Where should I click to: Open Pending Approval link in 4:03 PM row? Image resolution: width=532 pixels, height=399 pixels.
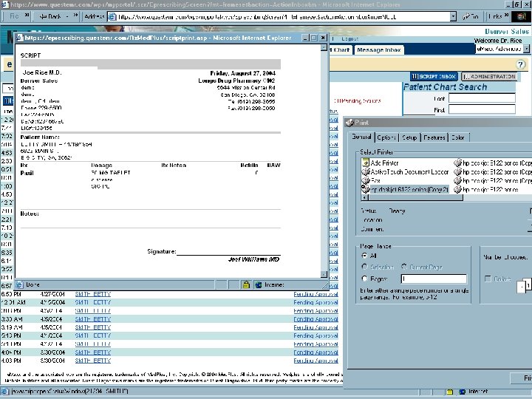tap(316, 361)
